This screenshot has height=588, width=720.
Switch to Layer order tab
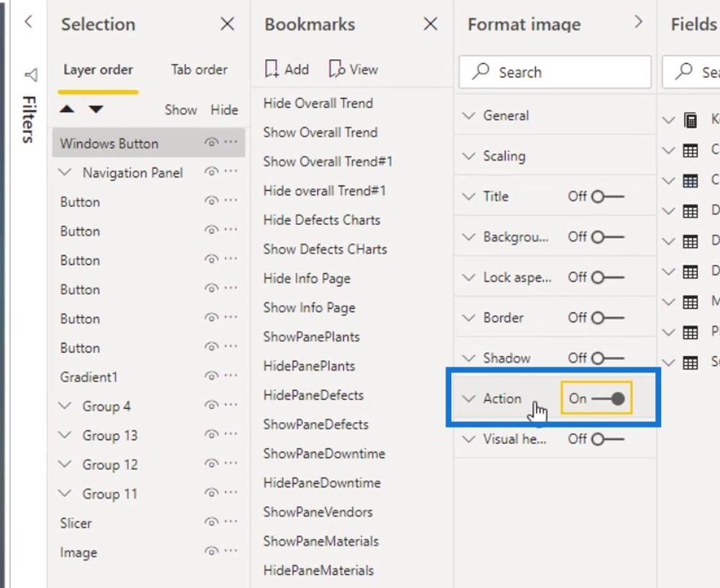click(98, 69)
